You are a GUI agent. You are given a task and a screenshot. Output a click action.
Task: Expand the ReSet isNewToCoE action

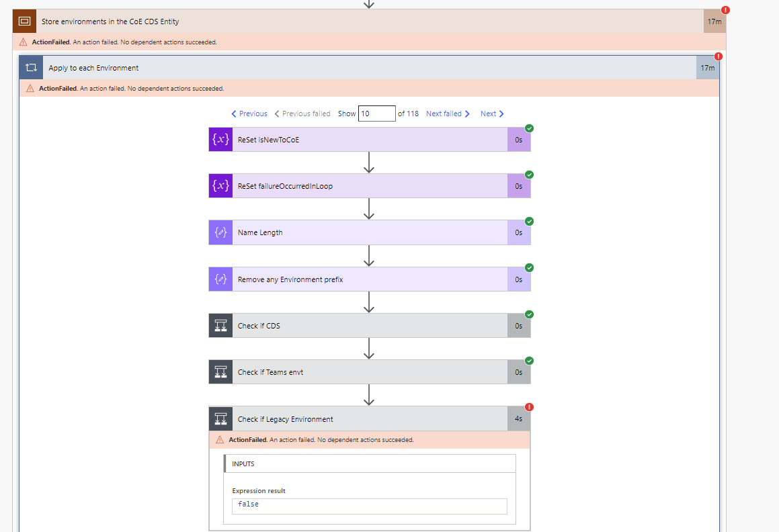click(x=370, y=140)
